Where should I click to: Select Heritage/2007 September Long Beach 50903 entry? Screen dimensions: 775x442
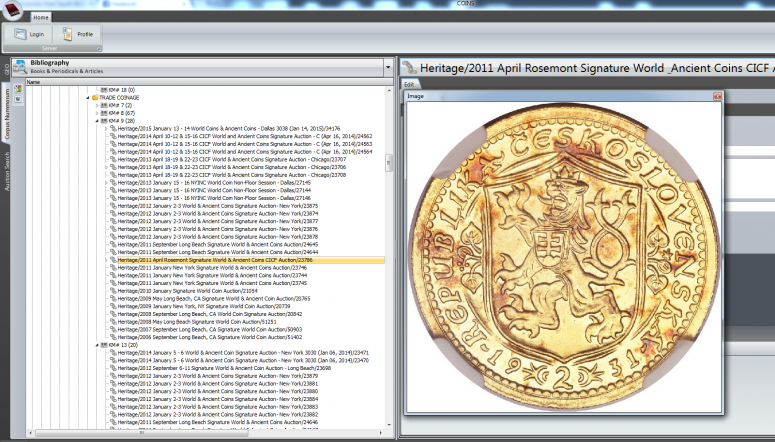point(210,329)
